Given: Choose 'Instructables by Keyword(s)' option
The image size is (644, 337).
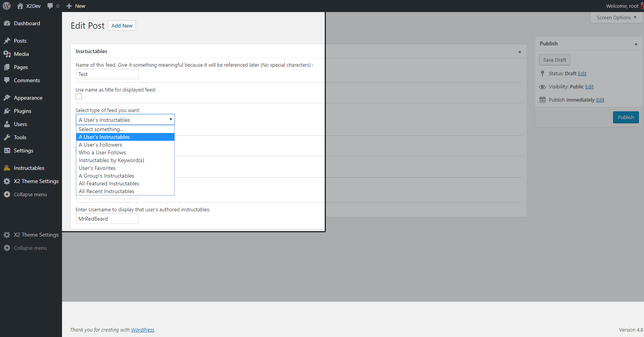Looking at the screenshot, I should pyautogui.click(x=125, y=160).
